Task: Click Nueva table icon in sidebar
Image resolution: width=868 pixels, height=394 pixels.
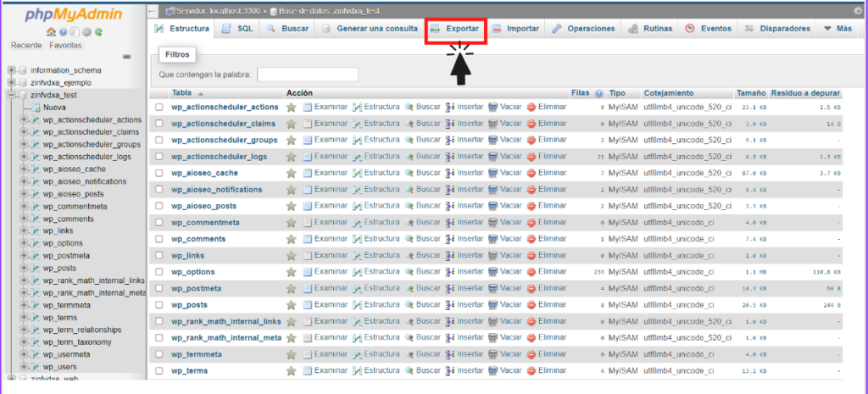Action: pyautogui.click(x=36, y=108)
